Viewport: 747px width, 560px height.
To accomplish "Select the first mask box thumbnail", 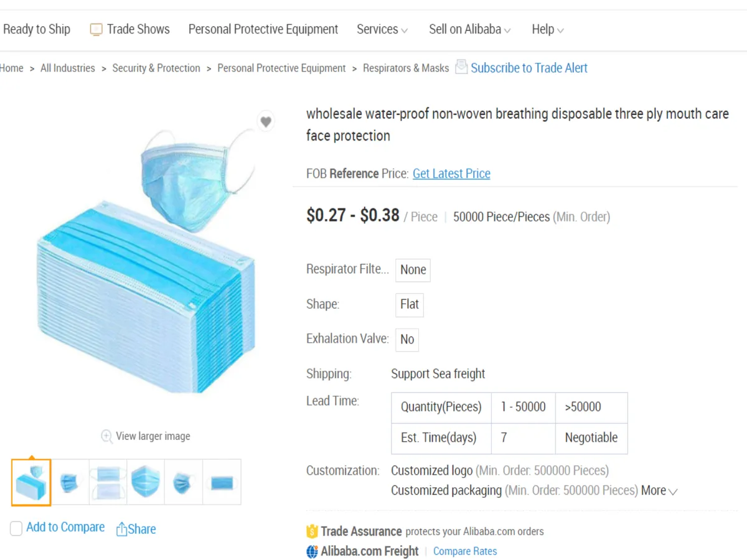I will pyautogui.click(x=31, y=482).
